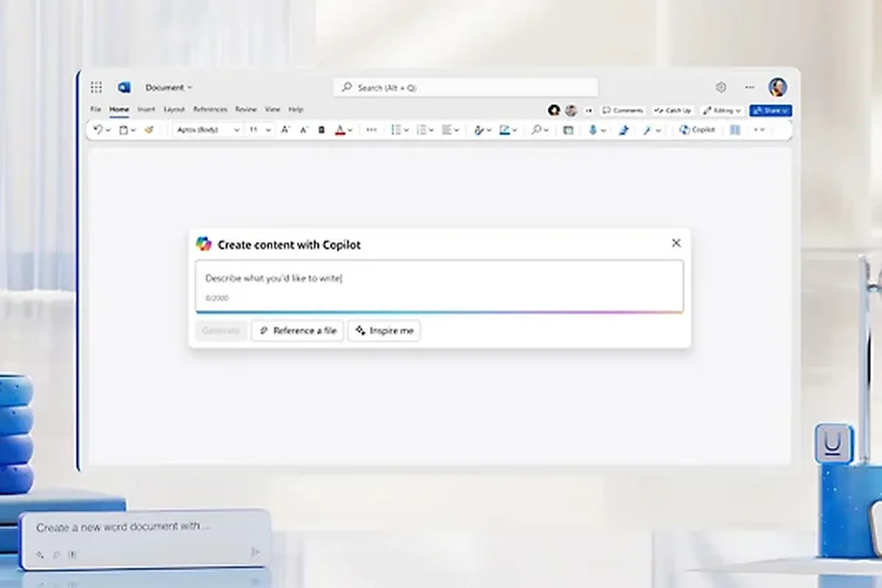
Task: Click the Inspire me button
Action: (384, 331)
